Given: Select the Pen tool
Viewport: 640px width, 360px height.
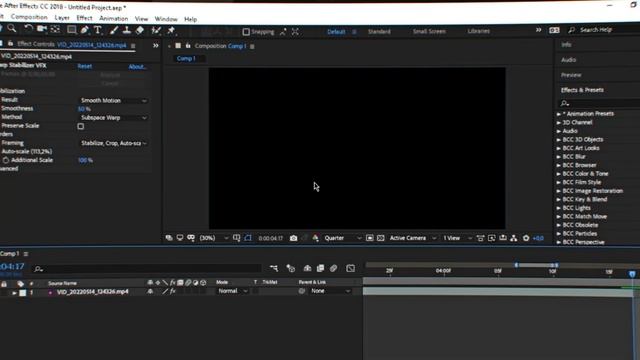Looking at the screenshot, I should (x=84, y=30).
